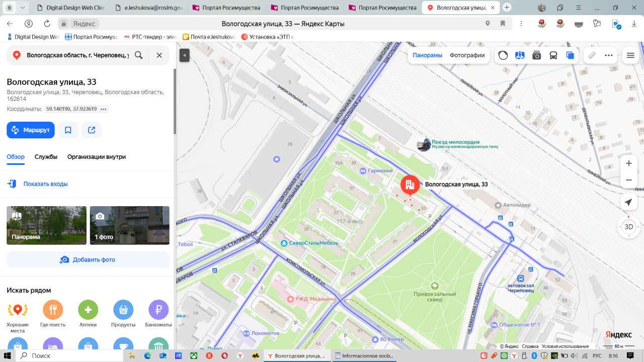
Task: Select the ruler measurement tool
Action: (592, 55)
